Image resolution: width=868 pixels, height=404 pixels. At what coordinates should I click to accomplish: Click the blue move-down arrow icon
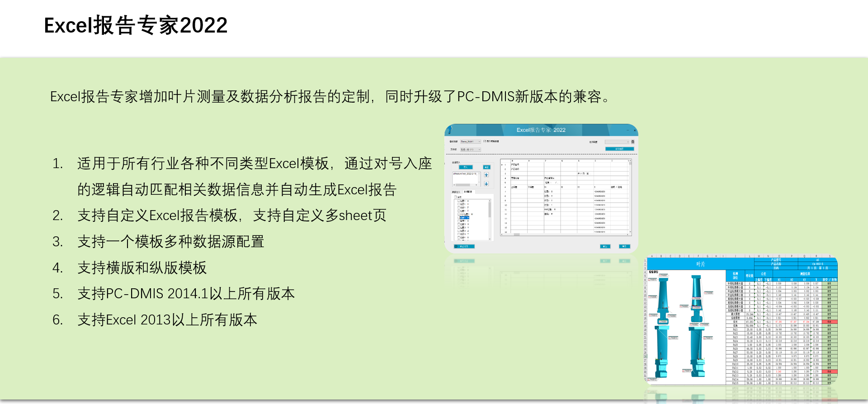[486, 184]
